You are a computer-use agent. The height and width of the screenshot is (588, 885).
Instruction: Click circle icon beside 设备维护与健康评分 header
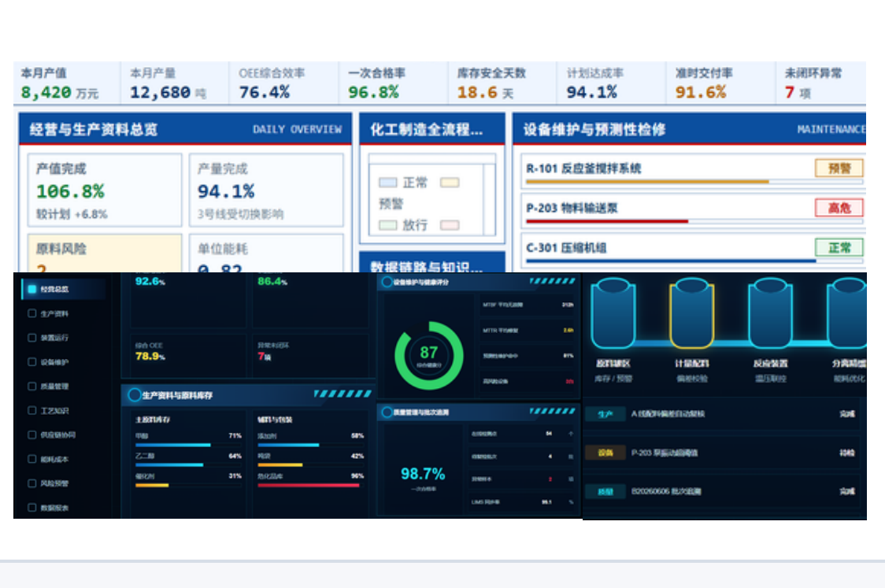(387, 282)
